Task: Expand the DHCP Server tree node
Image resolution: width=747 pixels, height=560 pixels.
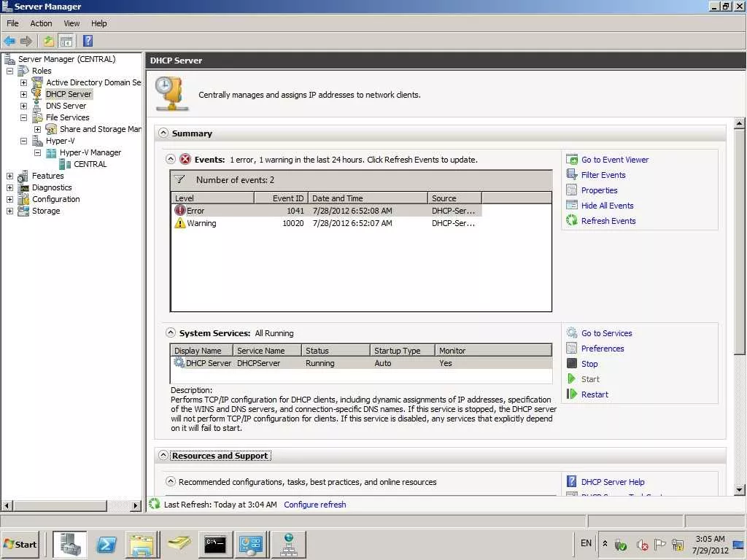Action: [23, 94]
